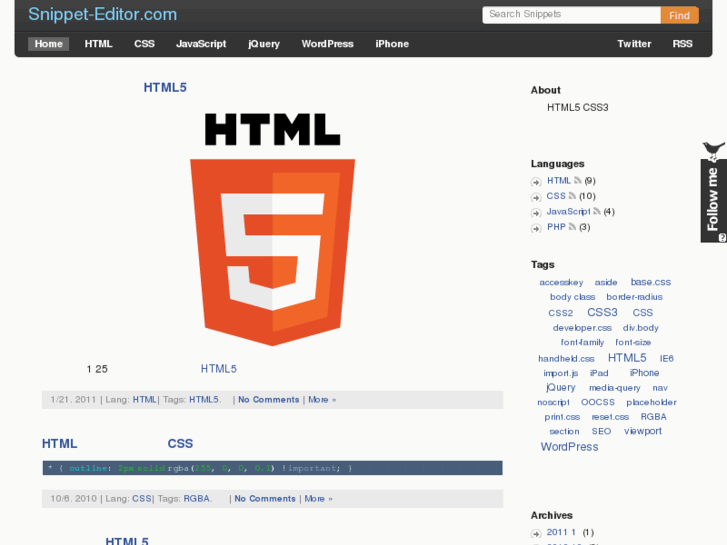
Task: Select the placeholder tag
Action: [x=651, y=402]
